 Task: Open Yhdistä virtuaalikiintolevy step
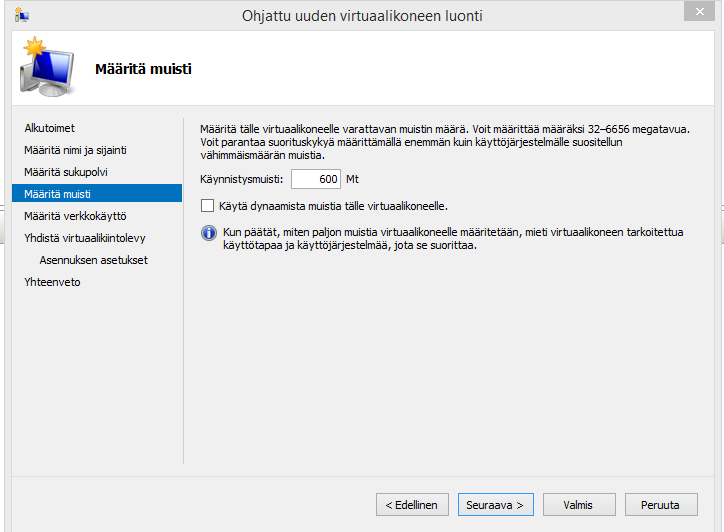pyautogui.click(x=84, y=238)
